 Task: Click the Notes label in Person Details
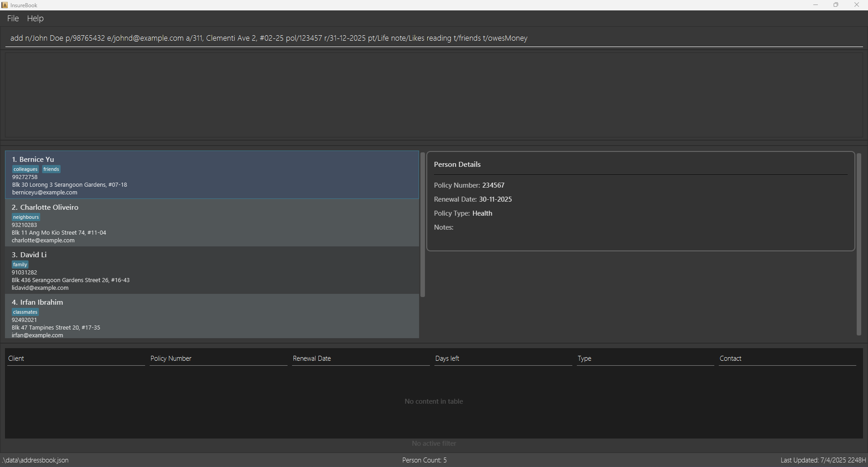tap(443, 227)
